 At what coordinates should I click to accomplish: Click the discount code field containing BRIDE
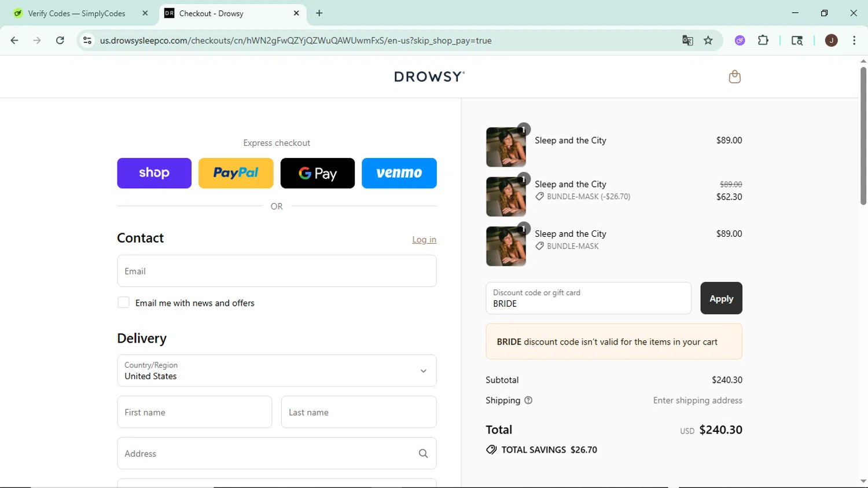point(589,298)
